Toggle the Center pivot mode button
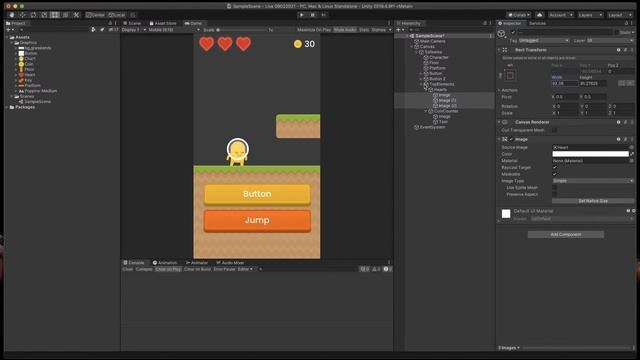Image resolution: width=640 pixels, height=360 pixels. point(96,15)
